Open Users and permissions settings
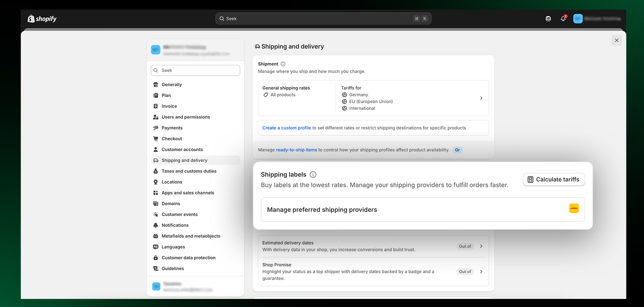Screen dimensions: 644x307 195,117
